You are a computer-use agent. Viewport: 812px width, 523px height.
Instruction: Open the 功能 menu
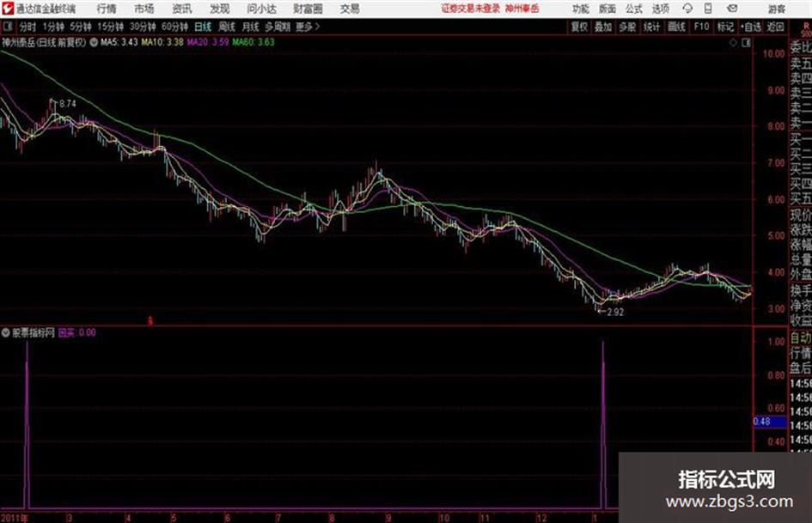[581, 9]
